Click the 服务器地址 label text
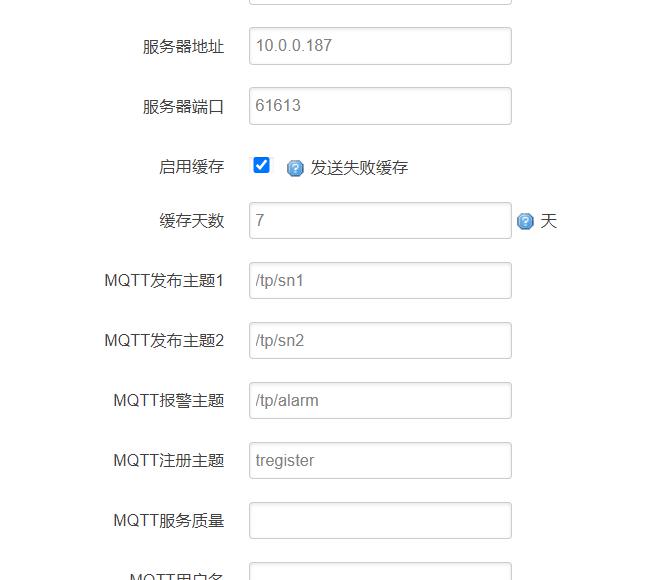This screenshot has height=580, width=660. (183, 47)
